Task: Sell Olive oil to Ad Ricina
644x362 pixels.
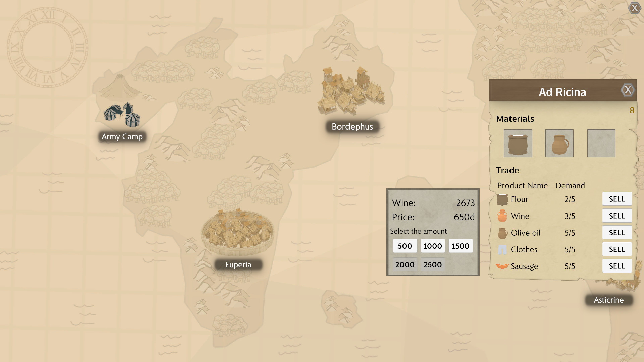Action: [x=617, y=232]
